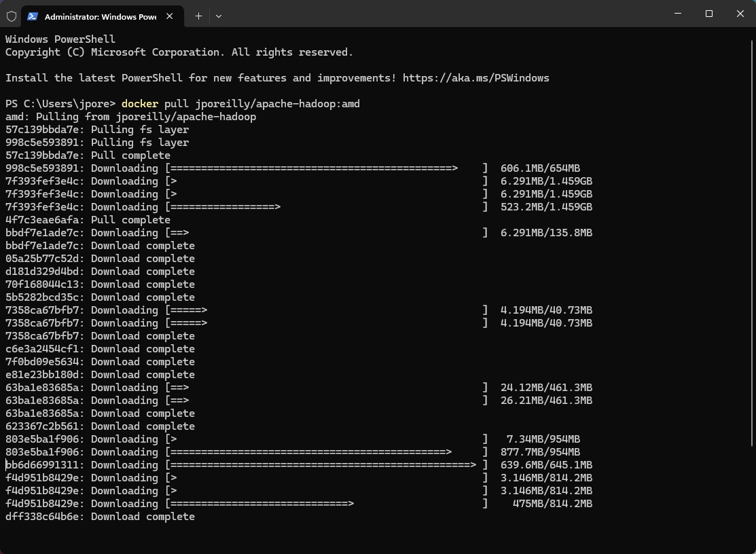756x554 pixels.
Task: Click '57c139bbda7e: Pull complete' line
Action: point(88,155)
